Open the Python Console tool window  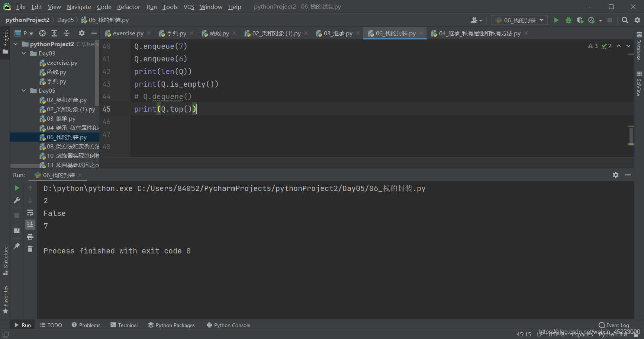(228, 325)
